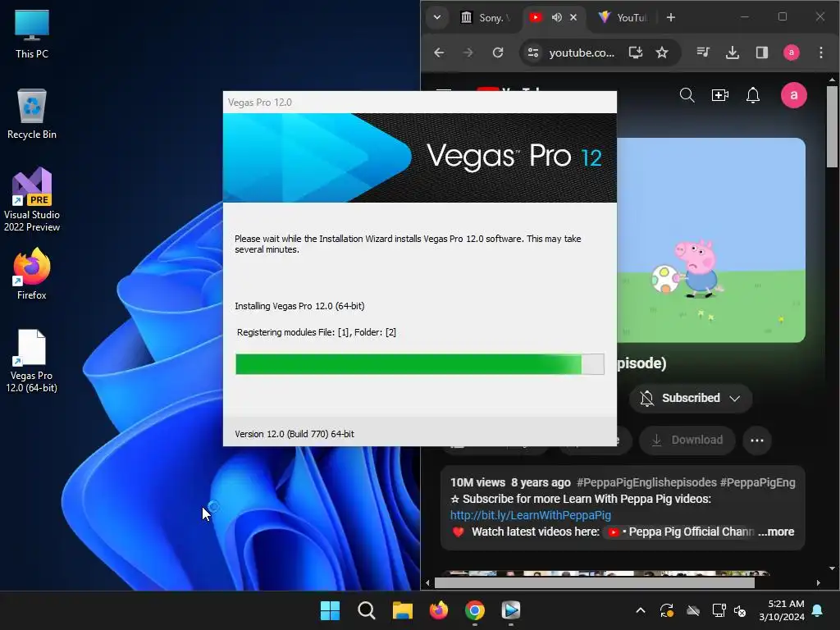Switch to the Sony tab in Chrome
Viewport: 840px width, 630px height.
pyautogui.click(x=486, y=17)
